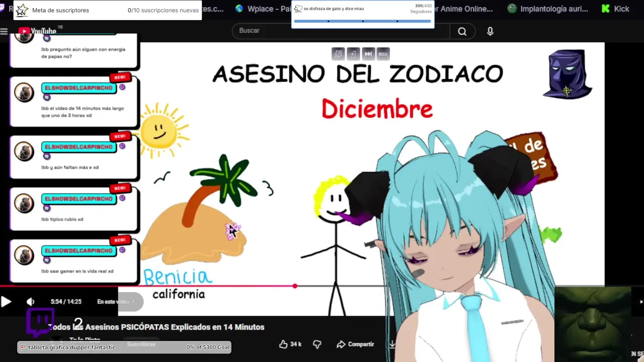Image resolution: width=644 pixels, height=362 pixels.
Task: Mute the video with the speaker icon
Action: tap(31, 302)
